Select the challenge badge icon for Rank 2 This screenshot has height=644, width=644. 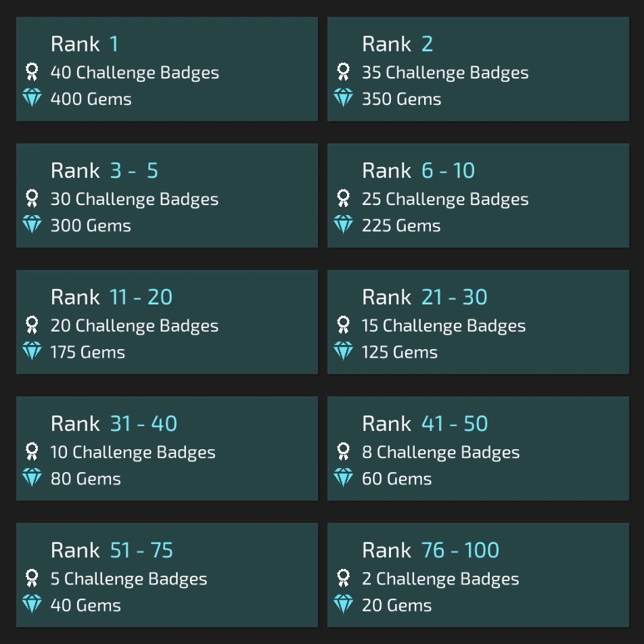342,72
